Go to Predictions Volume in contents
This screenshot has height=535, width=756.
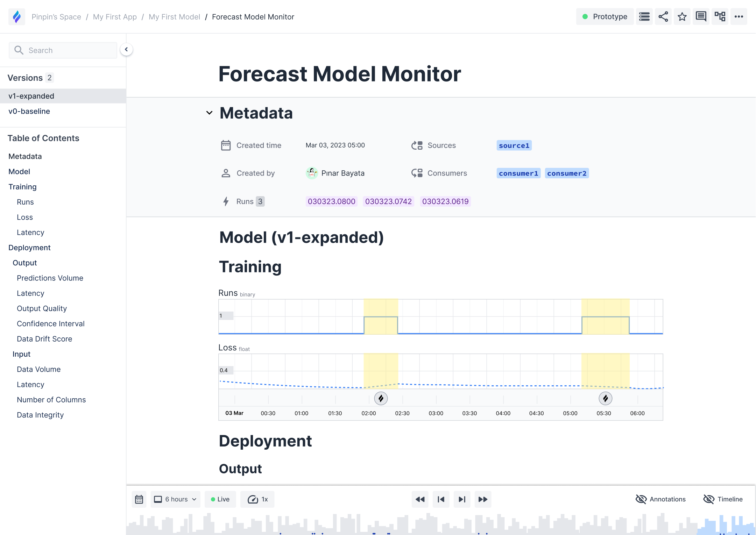[x=50, y=278]
